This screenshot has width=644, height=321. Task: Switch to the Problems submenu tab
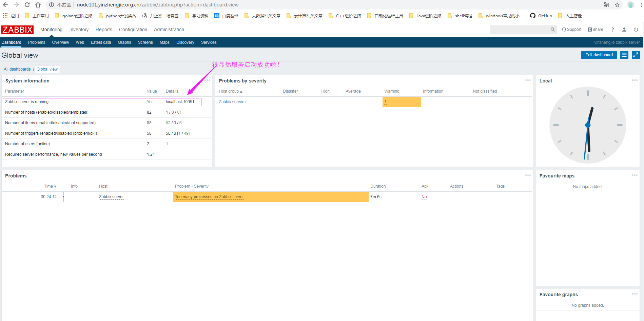pos(37,42)
